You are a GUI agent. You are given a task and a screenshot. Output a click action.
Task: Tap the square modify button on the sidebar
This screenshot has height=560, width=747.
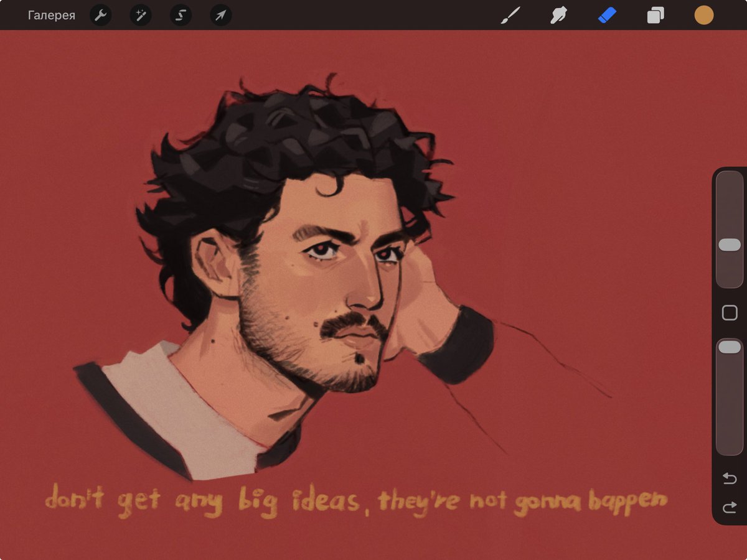[730, 312]
